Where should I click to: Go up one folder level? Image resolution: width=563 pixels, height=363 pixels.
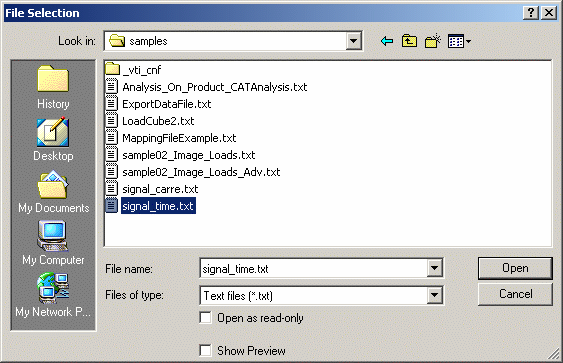[x=409, y=41]
